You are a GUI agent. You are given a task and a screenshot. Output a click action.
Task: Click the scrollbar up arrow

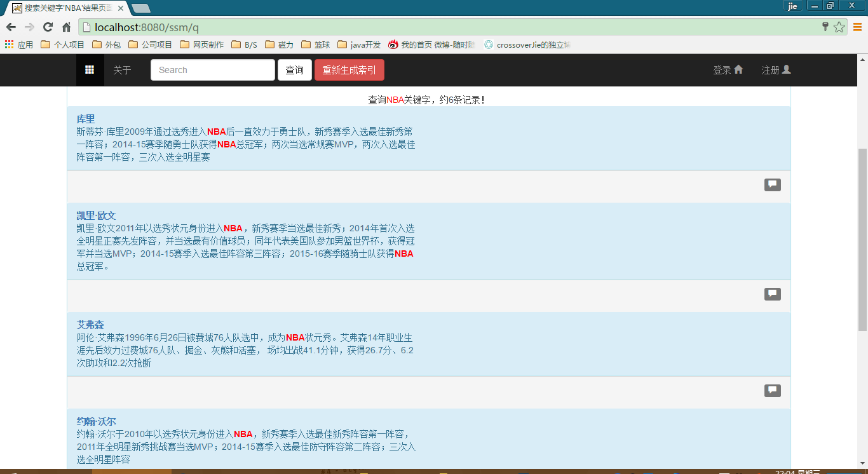tap(862, 58)
